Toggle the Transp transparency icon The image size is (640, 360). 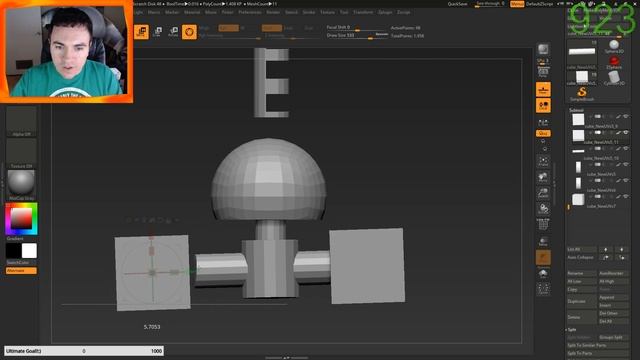tap(543, 242)
